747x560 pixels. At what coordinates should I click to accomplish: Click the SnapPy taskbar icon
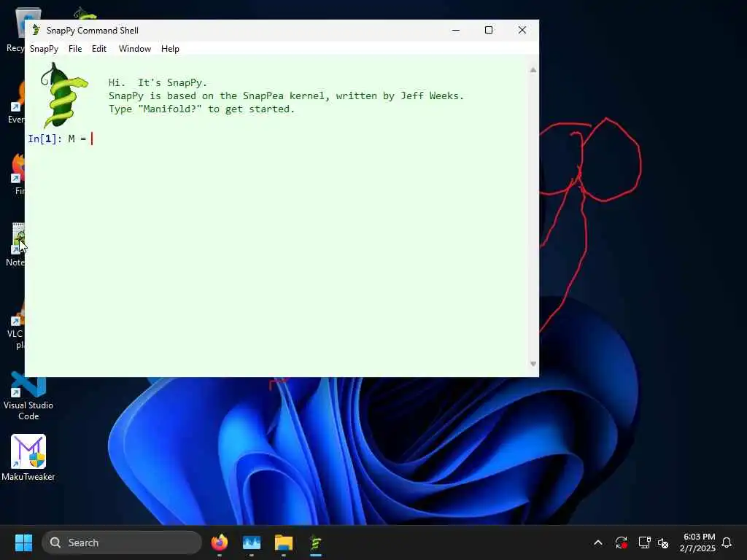click(x=316, y=542)
